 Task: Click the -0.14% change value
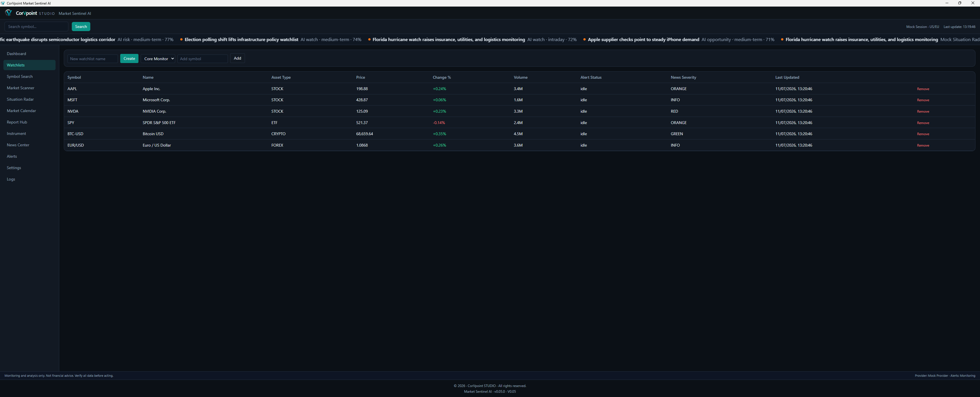coord(439,123)
